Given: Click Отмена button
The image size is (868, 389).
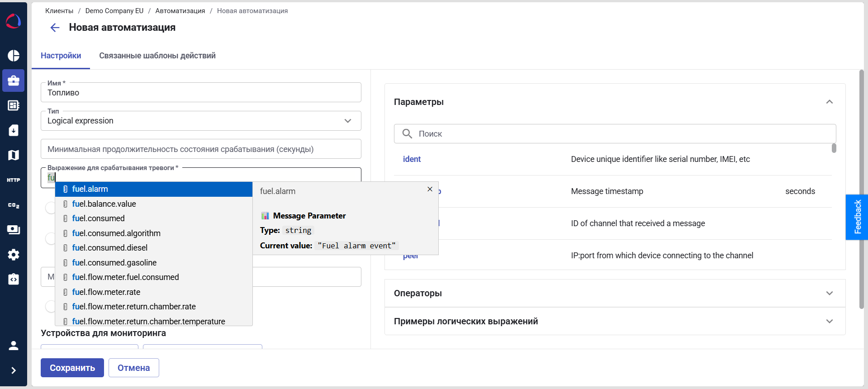Looking at the screenshot, I should pos(134,368).
